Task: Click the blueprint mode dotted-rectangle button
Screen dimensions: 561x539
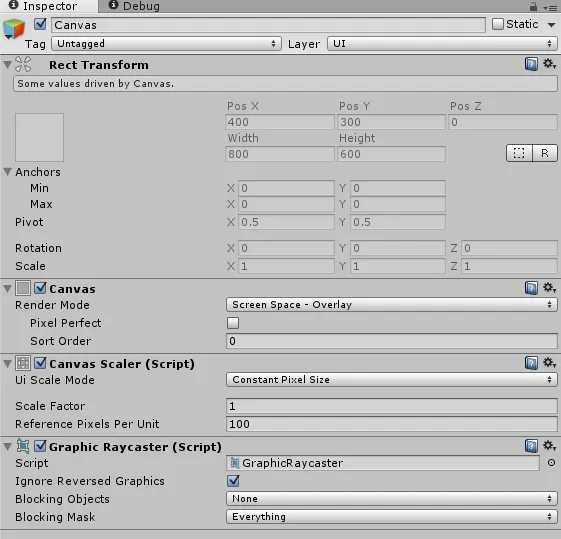Action: pyautogui.click(x=519, y=153)
